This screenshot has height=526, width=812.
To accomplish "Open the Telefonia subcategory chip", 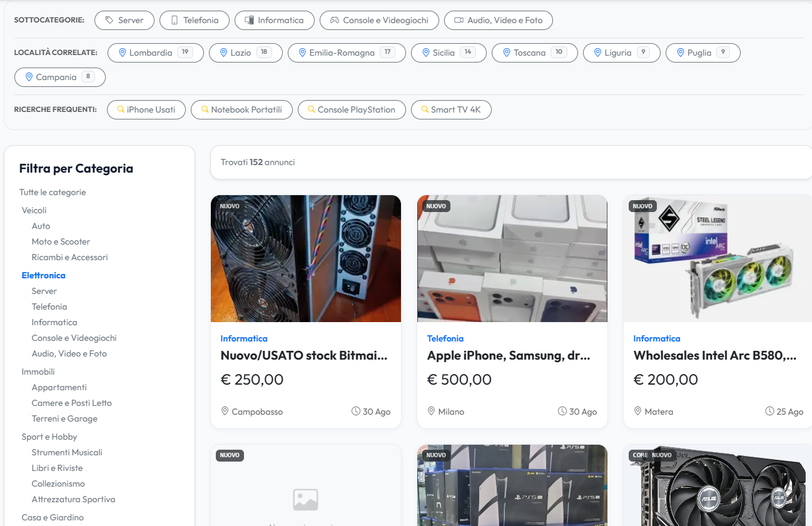I will (195, 20).
